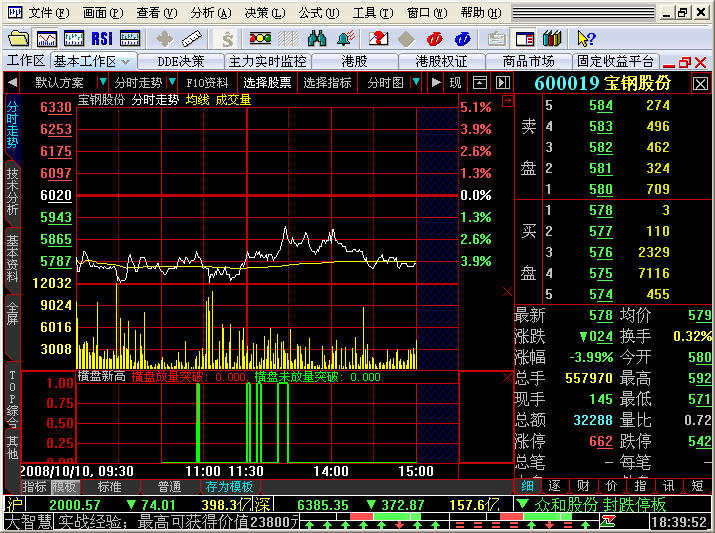Screen dimensions: 715x533
Task: Click the traffic light signal icon
Action: (x=260, y=39)
